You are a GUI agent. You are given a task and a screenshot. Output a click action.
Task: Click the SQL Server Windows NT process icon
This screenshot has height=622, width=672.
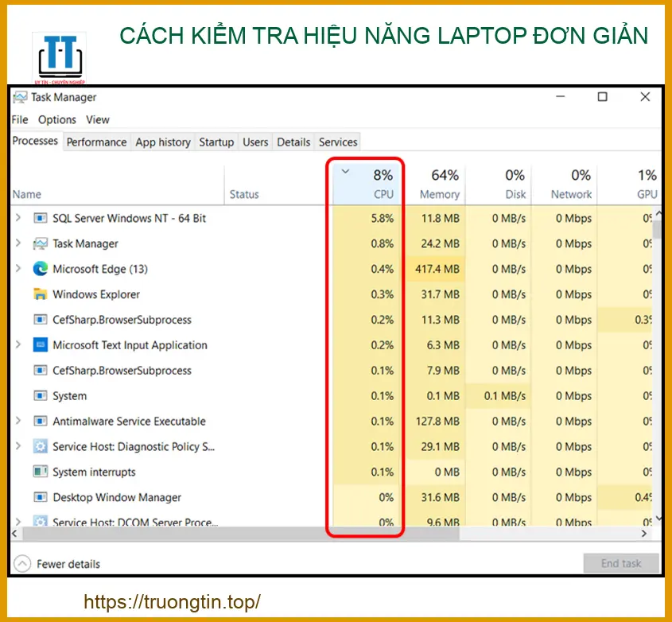[x=41, y=218]
